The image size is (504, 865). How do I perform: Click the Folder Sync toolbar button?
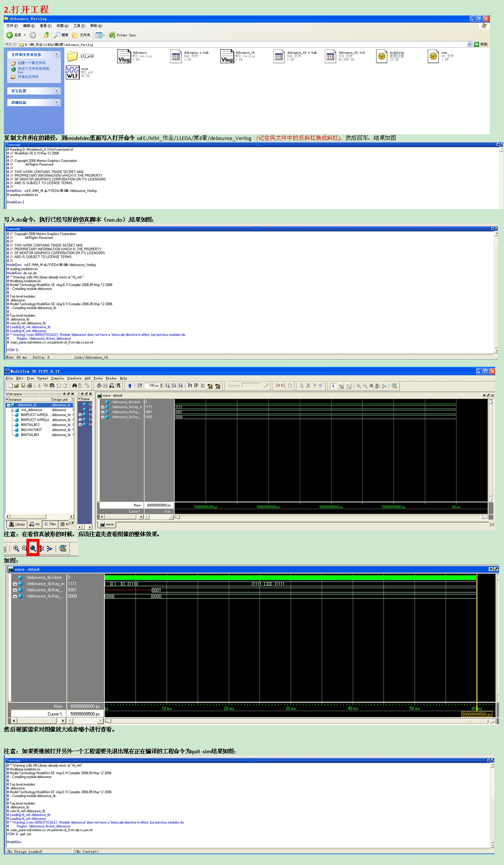point(123,35)
